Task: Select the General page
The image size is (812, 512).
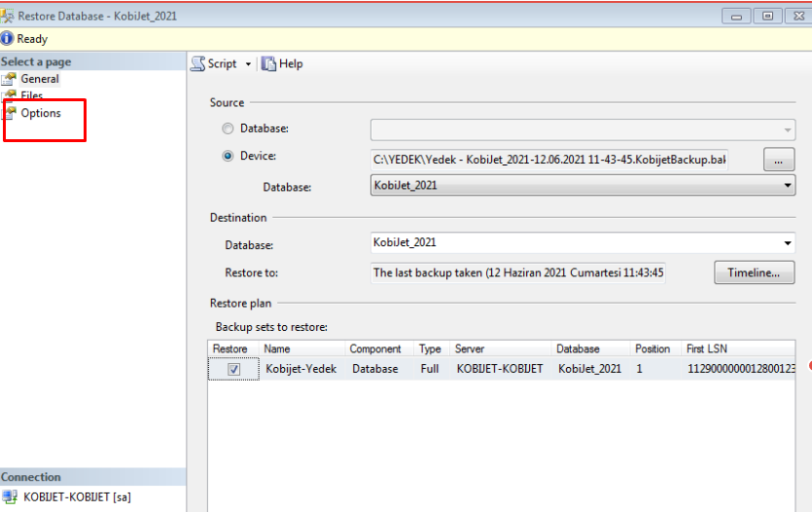Action: [40, 79]
